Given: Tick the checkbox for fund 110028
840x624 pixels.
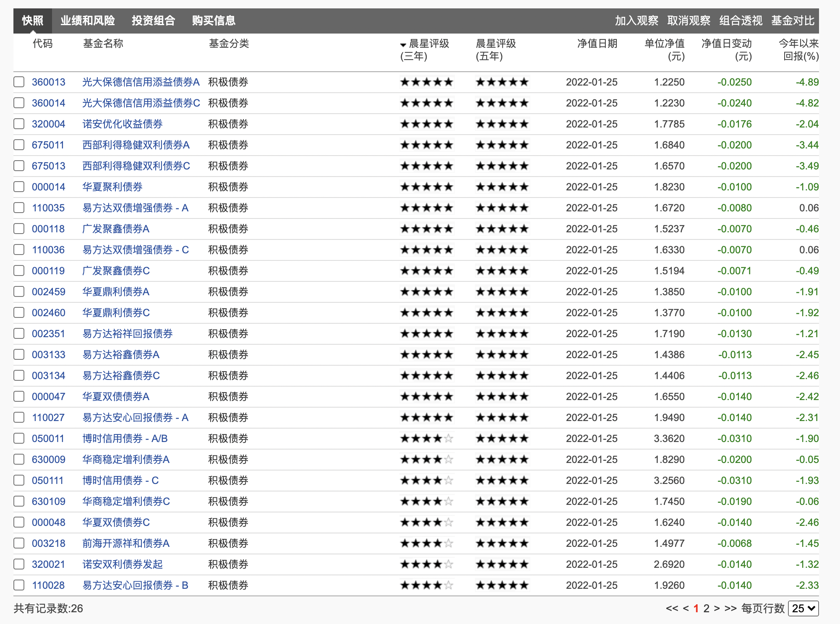Looking at the screenshot, I should [19, 585].
